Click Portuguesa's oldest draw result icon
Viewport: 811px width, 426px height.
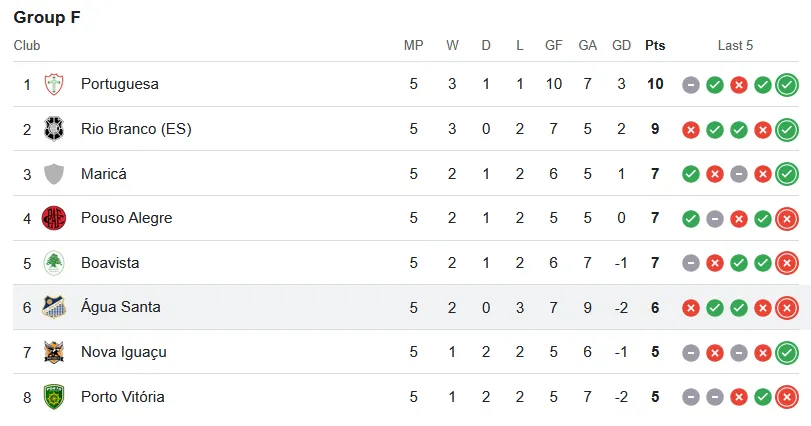click(691, 85)
